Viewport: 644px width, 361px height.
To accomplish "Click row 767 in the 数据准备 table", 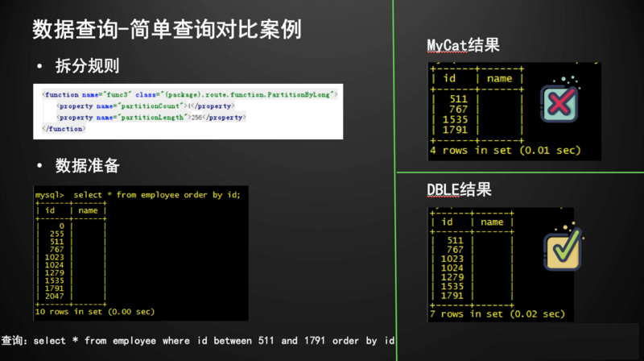I will pos(71,250).
